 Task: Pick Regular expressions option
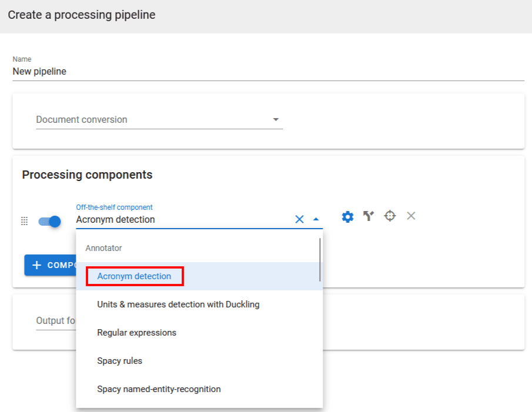136,333
